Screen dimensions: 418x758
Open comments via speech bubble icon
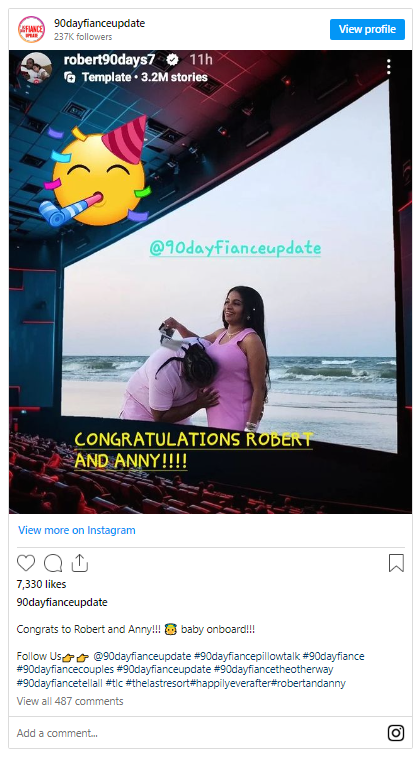tap(53, 563)
